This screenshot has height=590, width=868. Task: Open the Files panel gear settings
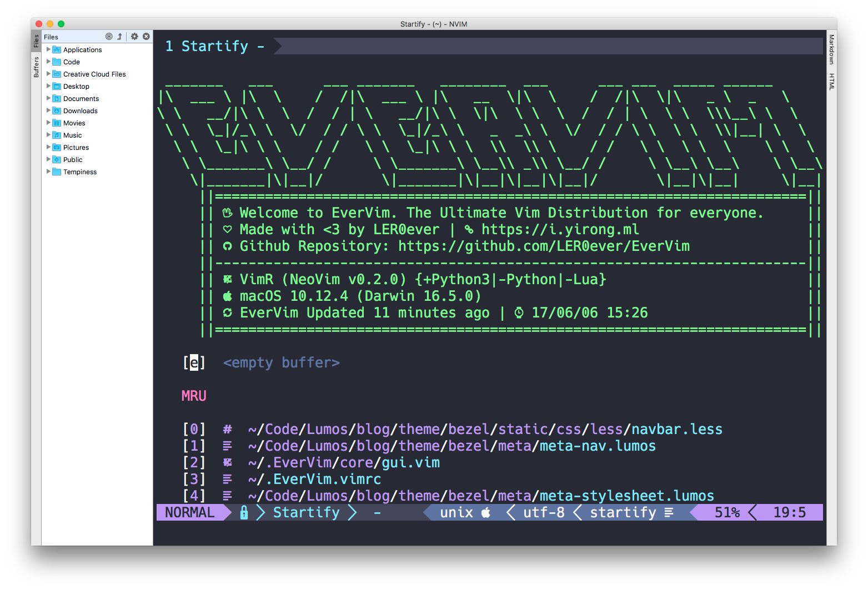coord(134,37)
